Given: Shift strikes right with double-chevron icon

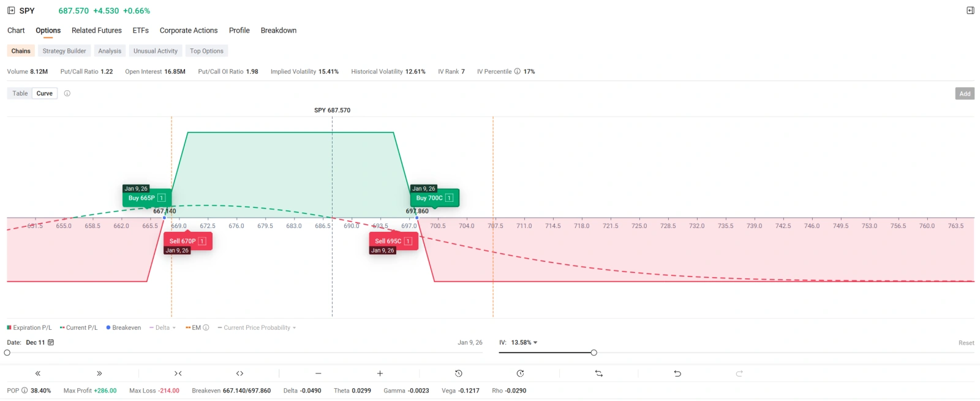Looking at the screenshot, I should [99, 373].
